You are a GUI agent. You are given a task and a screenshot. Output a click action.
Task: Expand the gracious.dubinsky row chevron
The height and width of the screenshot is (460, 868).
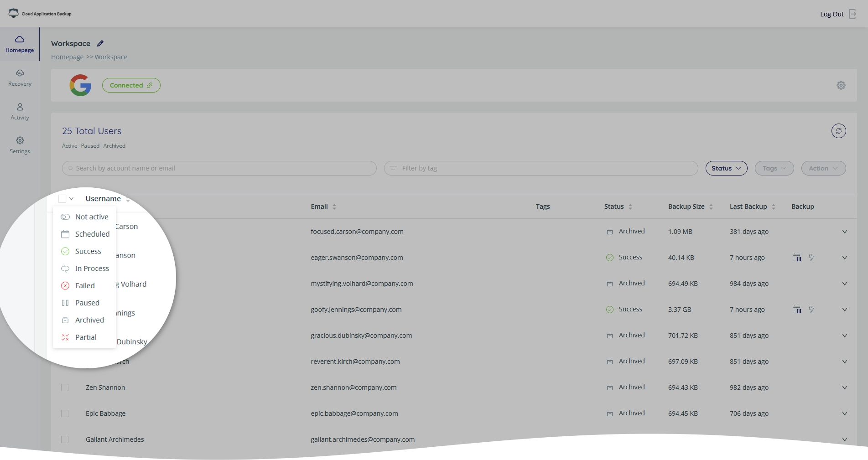(845, 336)
